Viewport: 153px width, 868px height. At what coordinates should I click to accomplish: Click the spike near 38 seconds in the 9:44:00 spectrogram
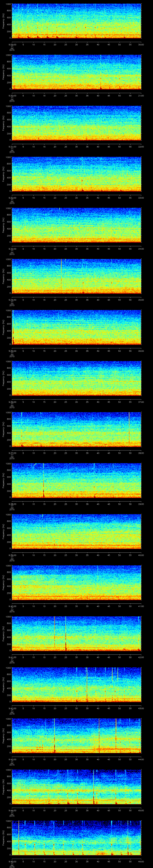coord(94,786)
